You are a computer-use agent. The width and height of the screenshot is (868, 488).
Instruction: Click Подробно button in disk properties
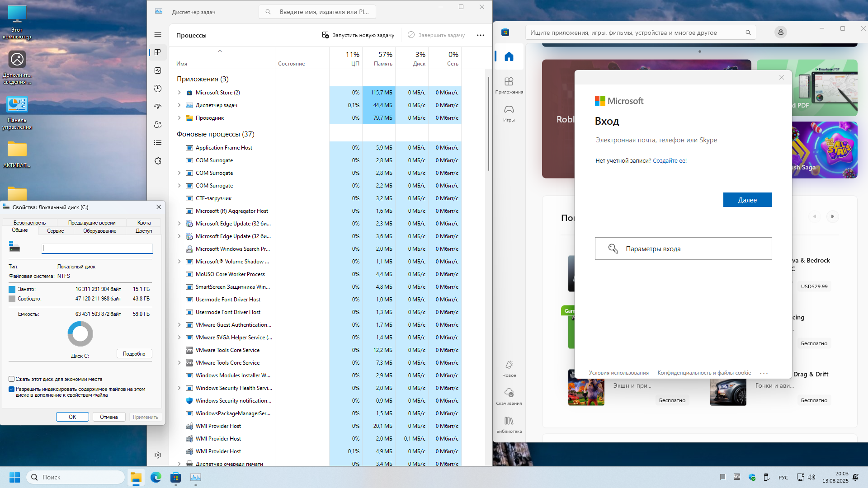134,354
